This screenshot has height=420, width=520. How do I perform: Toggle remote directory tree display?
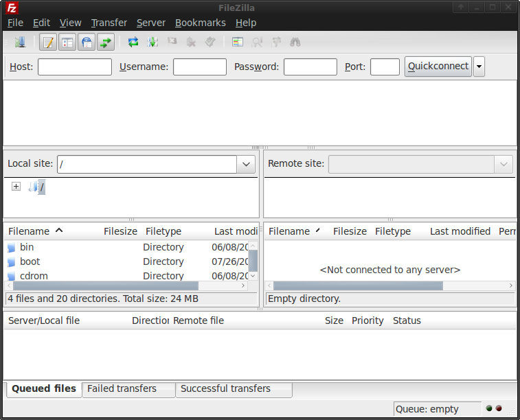(87, 42)
